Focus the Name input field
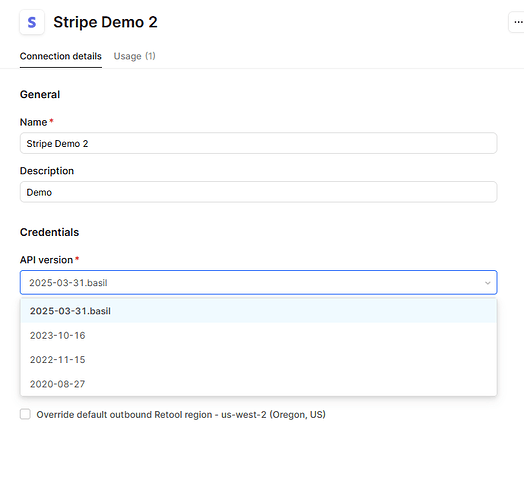The height and width of the screenshot is (500, 524). 258,143
